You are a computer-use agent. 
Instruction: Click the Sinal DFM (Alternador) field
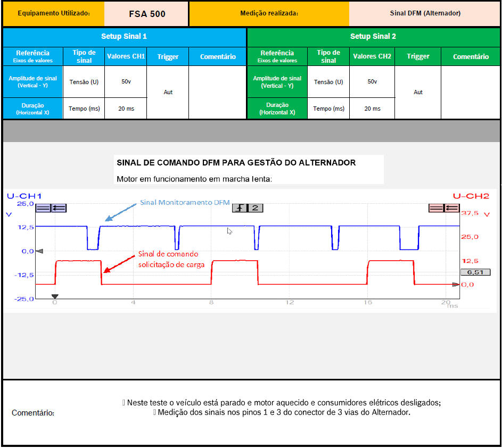pyautogui.click(x=425, y=13)
